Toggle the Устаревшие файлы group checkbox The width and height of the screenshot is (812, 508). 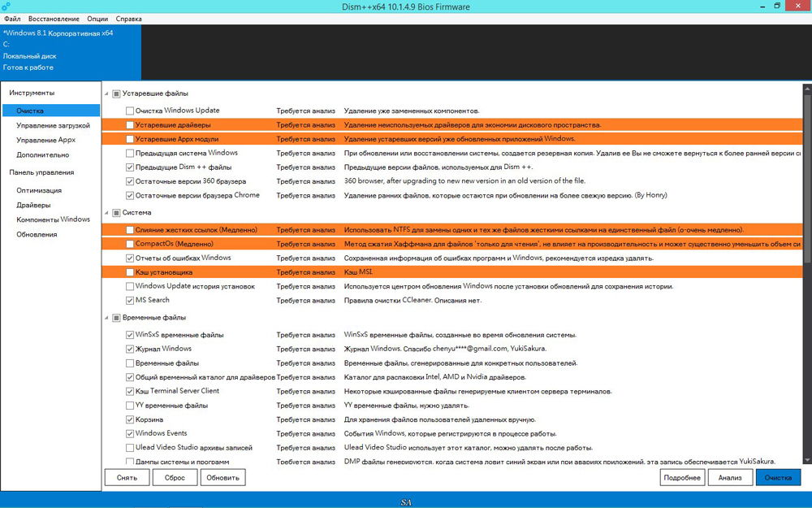[116, 93]
